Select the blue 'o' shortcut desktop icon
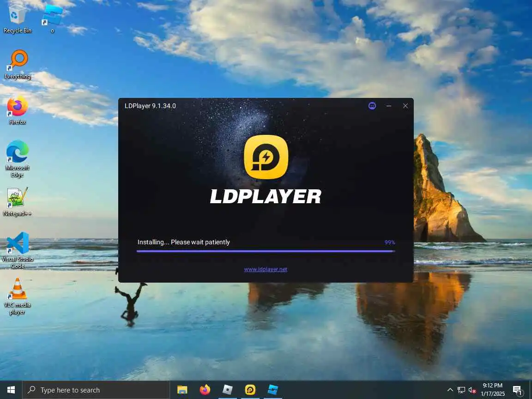This screenshot has height=399, width=532. click(x=53, y=20)
